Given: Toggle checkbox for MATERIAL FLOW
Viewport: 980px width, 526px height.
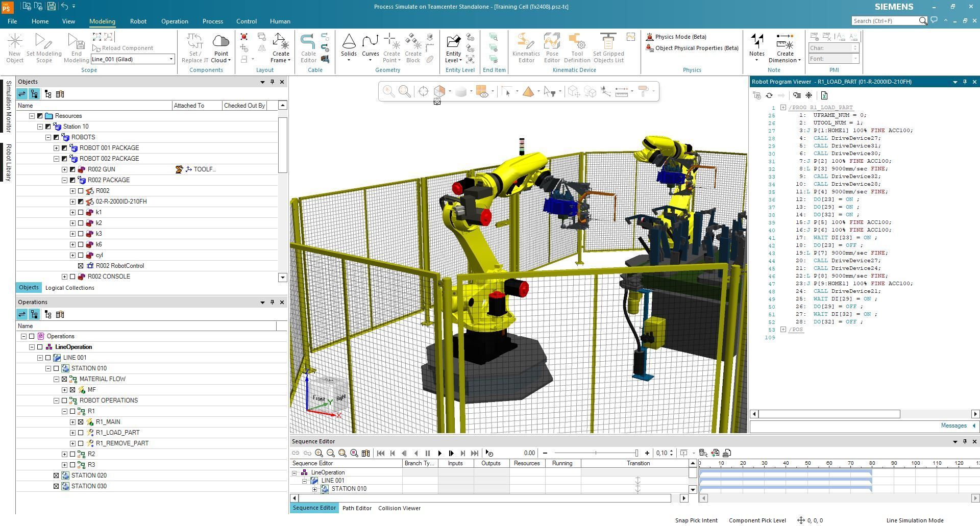Looking at the screenshot, I should tap(64, 379).
